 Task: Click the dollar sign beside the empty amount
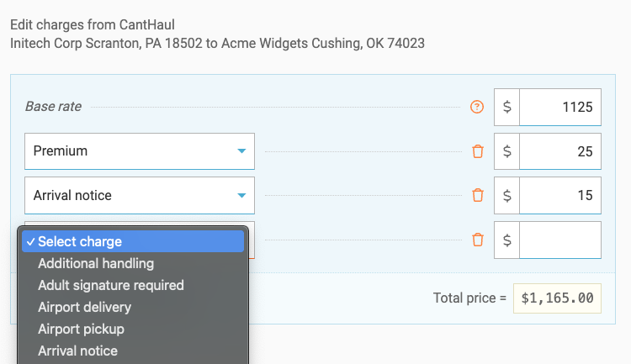tap(506, 240)
